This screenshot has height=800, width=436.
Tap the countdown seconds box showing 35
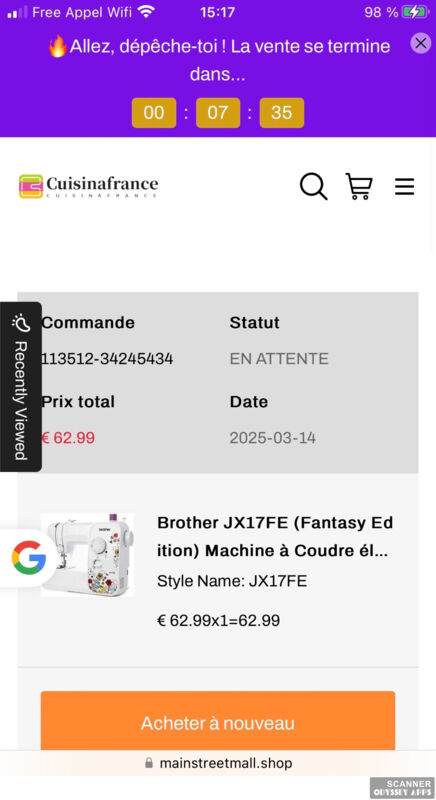(x=281, y=113)
